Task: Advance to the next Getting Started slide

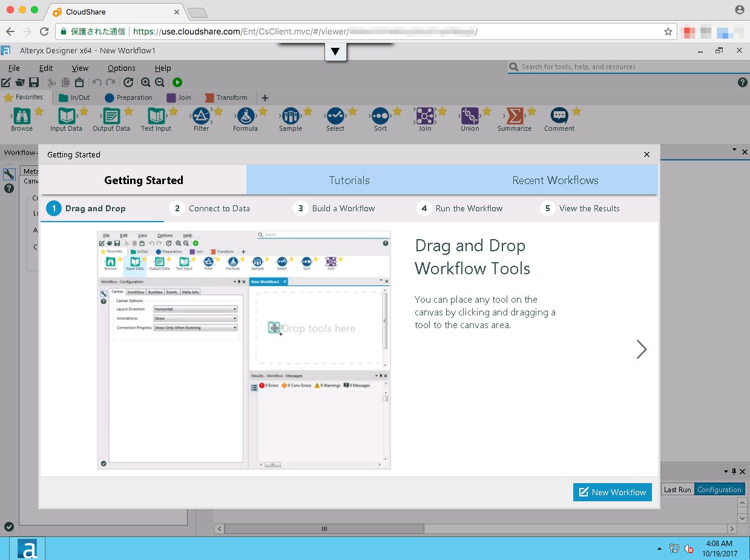Action: pos(642,349)
